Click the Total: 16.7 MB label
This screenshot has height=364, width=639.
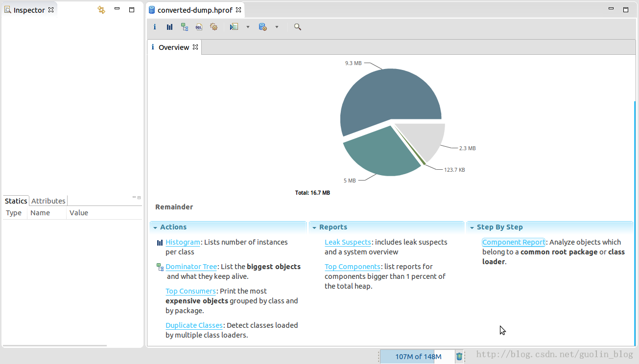pos(312,193)
